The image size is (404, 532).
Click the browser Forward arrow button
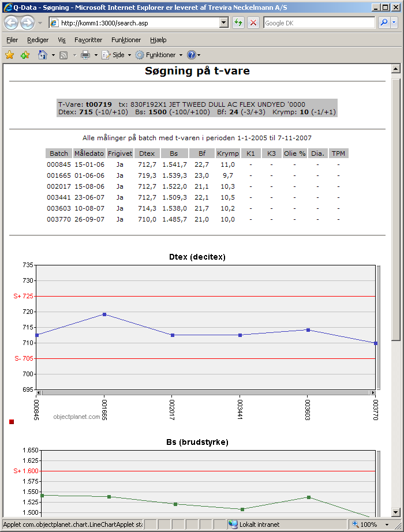[x=28, y=23]
